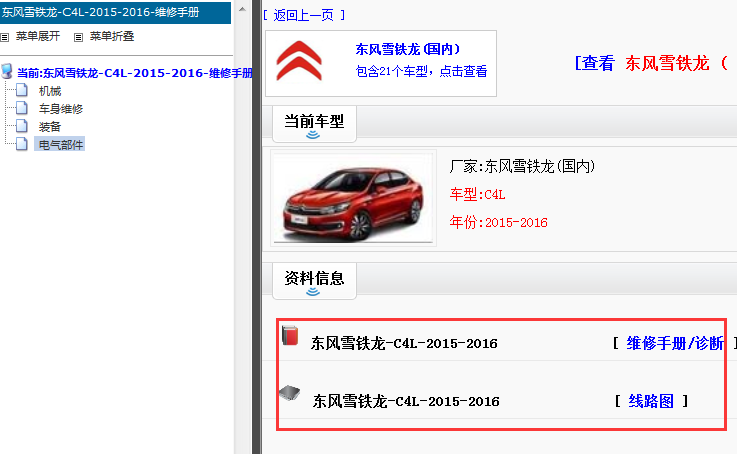
Task: Click the 菜单展开 expand-menu icon
Action: coord(5,37)
